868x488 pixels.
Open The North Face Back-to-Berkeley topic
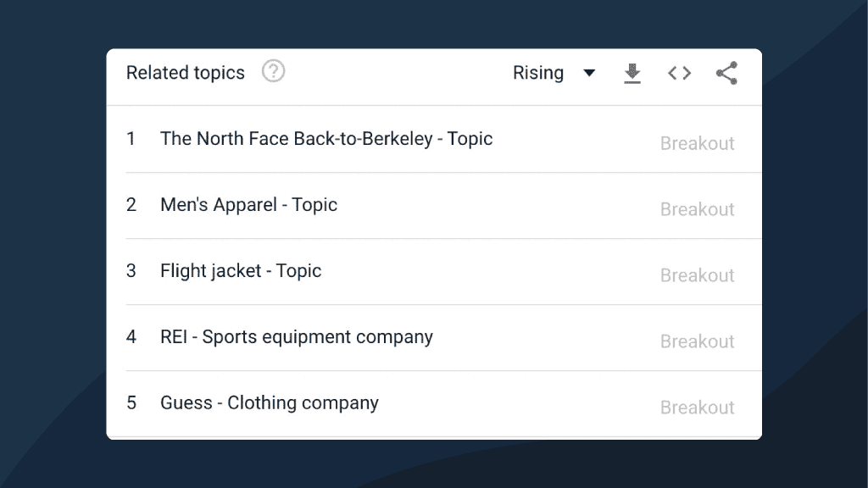point(326,138)
